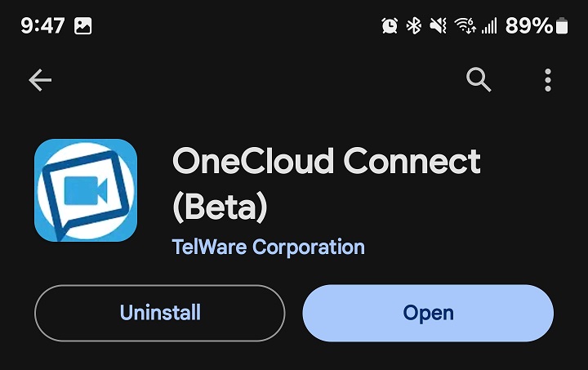The image size is (588, 370).
Task: Tap the 9:47 clock in status bar
Action: pyautogui.click(x=42, y=26)
